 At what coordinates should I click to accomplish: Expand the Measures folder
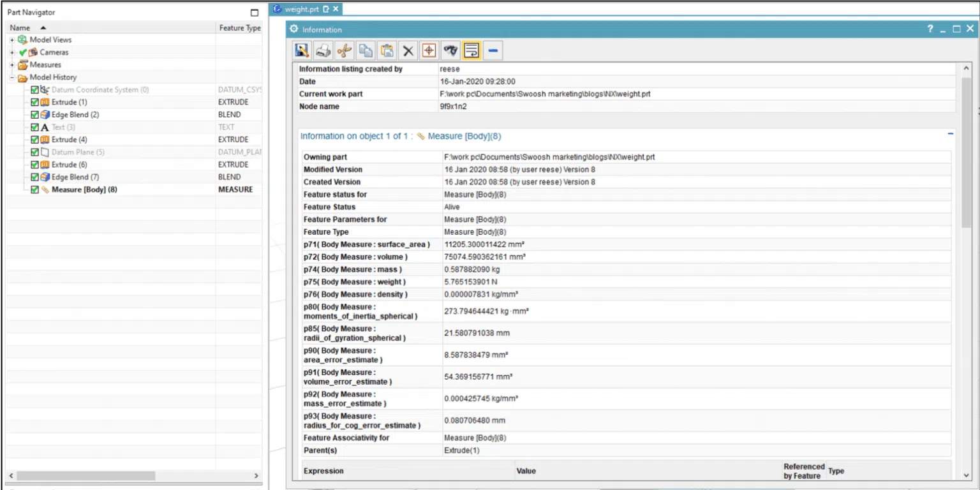point(11,64)
